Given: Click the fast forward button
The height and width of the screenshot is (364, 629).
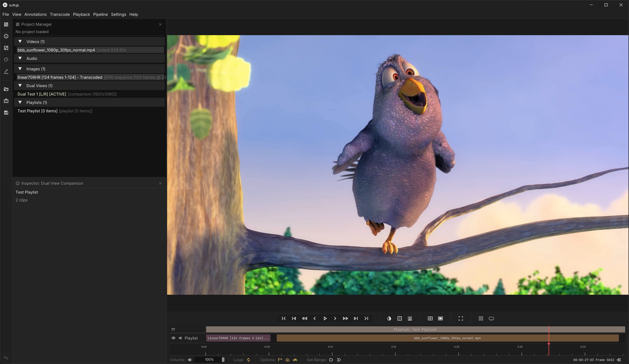Looking at the screenshot, I should [x=345, y=318].
